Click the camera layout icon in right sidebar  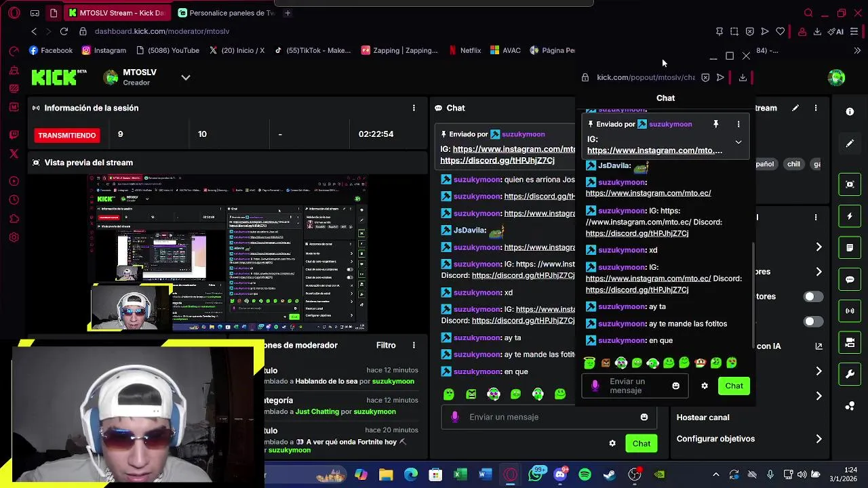pos(850,343)
